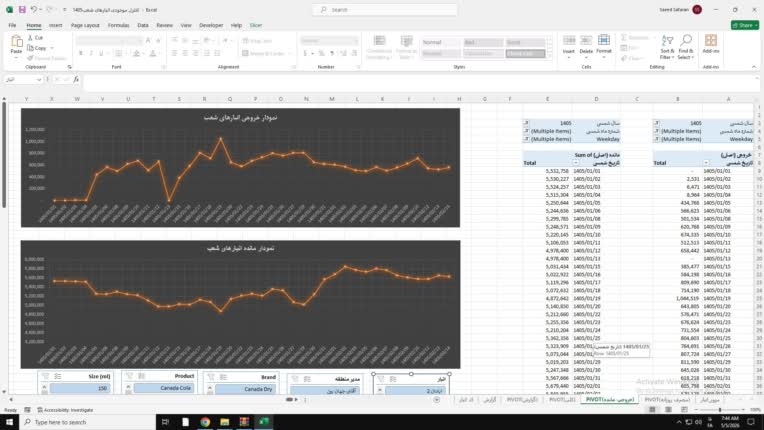This screenshot has height=430, width=764.
Task: Collapse the ribbon using the chevron
Action: tap(754, 67)
